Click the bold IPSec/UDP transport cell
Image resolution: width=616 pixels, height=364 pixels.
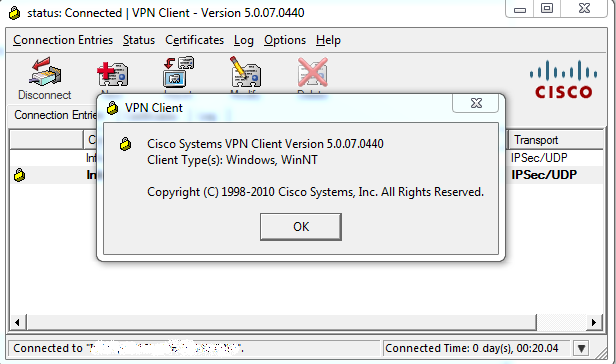pos(544,175)
